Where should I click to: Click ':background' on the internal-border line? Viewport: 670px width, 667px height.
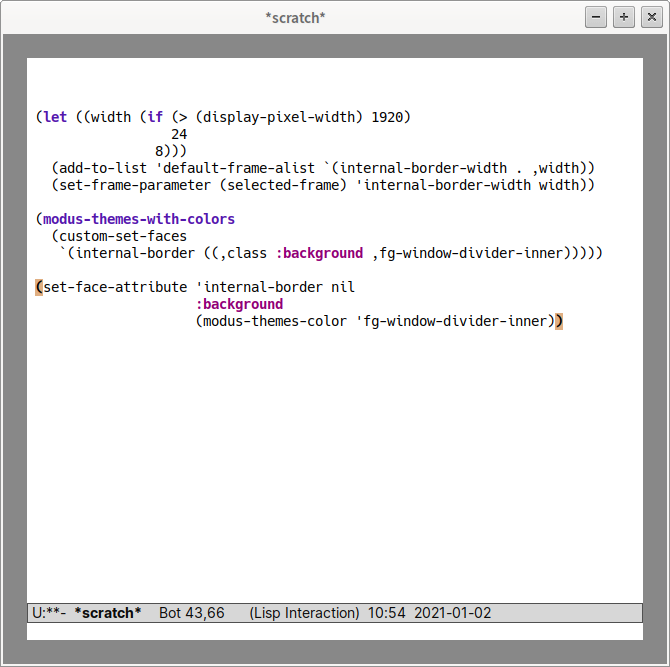[x=319, y=253]
